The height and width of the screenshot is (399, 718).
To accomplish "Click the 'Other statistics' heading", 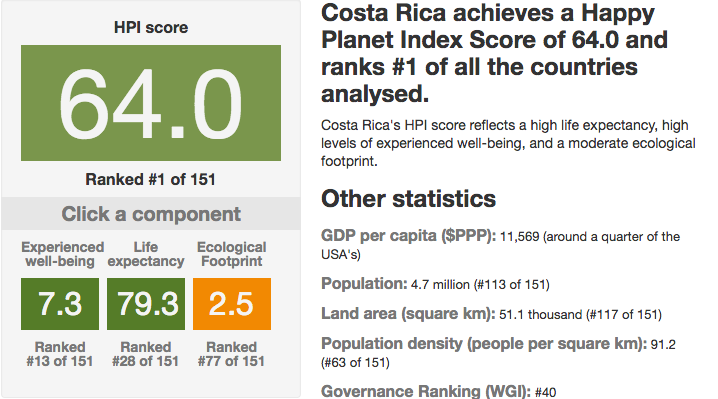I will click(x=408, y=199).
